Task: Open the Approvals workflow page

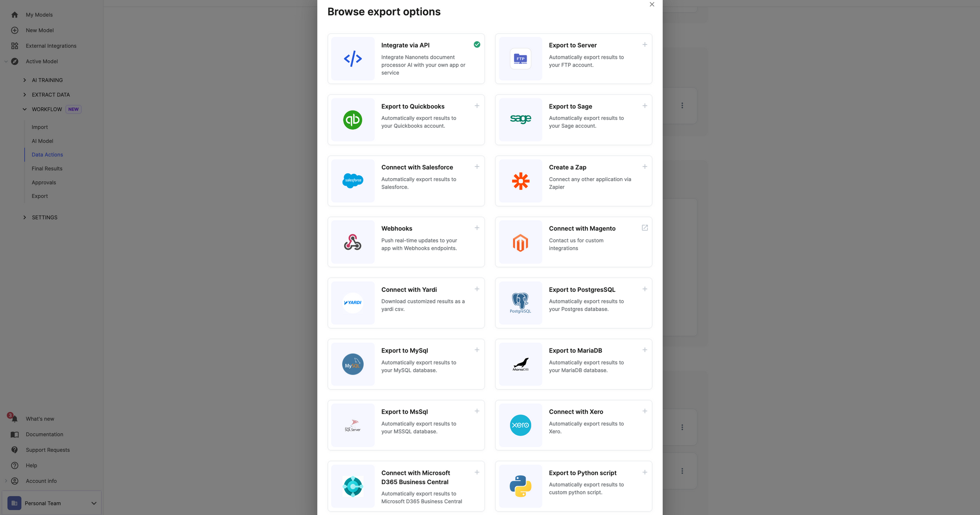Action: (x=44, y=182)
